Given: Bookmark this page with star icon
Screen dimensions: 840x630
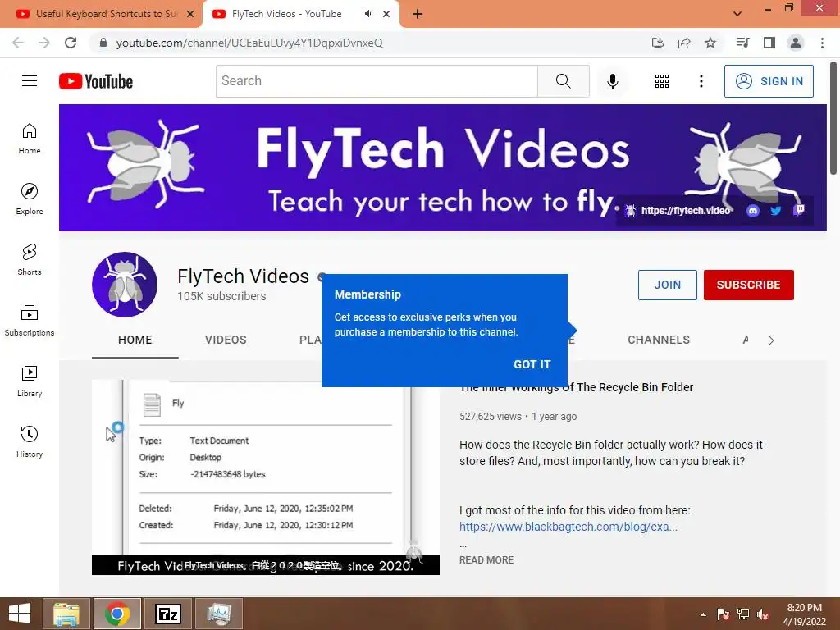Looking at the screenshot, I should (x=710, y=43).
